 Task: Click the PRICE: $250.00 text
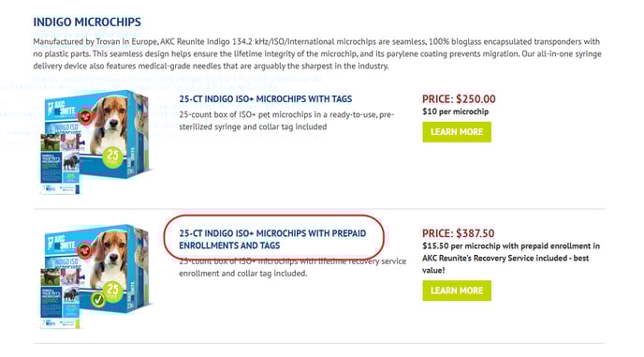point(459,99)
